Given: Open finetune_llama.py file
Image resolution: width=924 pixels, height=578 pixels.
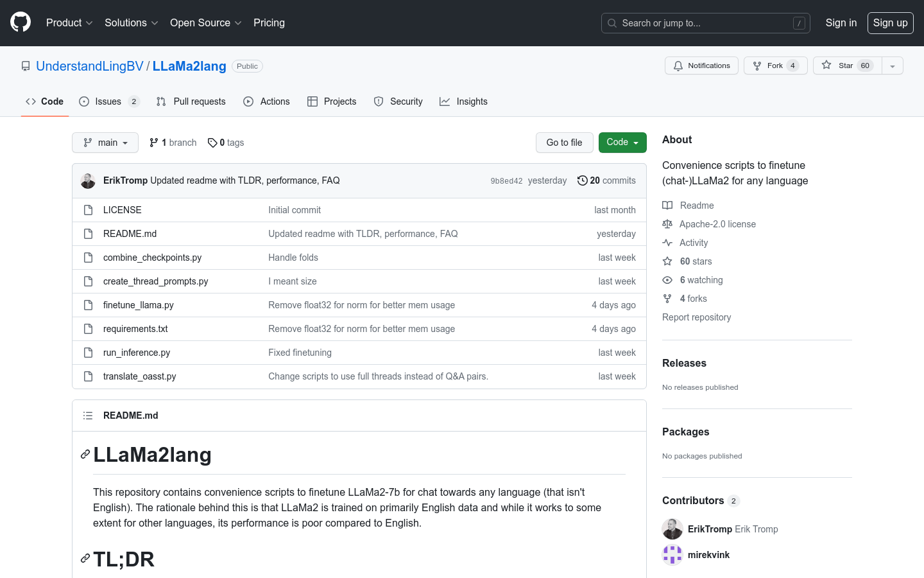Looking at the screenshot, I should click(x=139, y=305).
